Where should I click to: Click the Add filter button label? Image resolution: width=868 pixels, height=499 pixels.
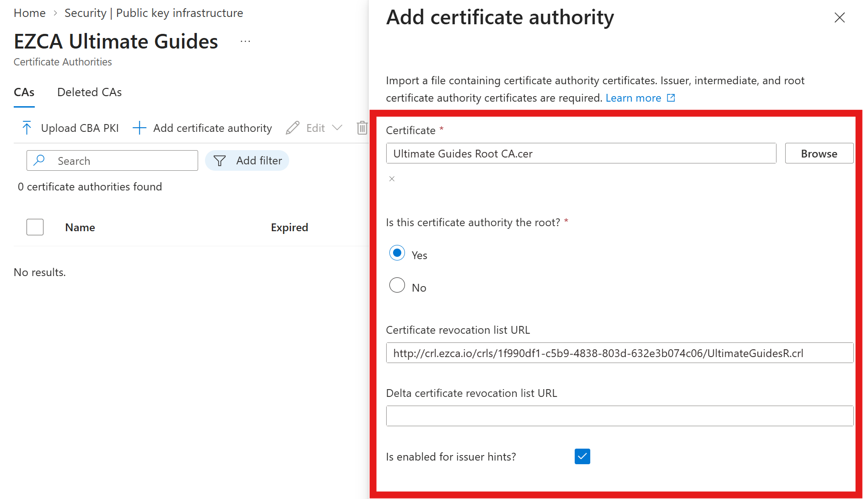[259, 161]
